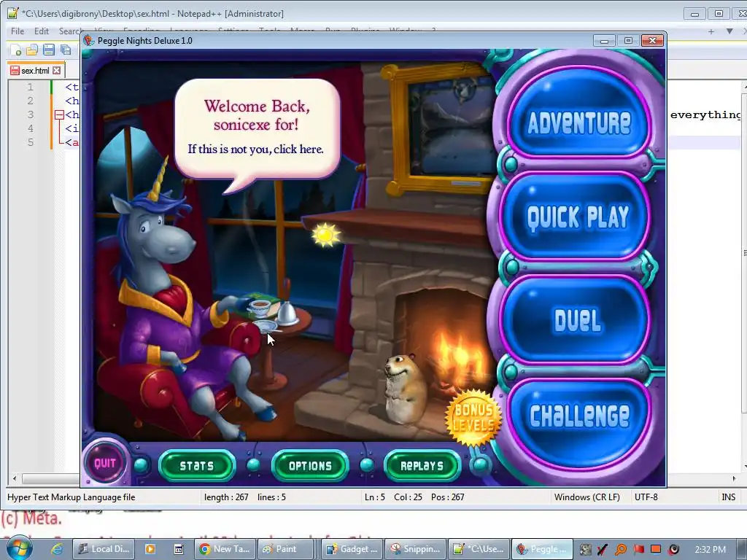Viewport: 747px width, 560px height.
Task: Switch to the Snipping Tool window
Action: (415, 549)
